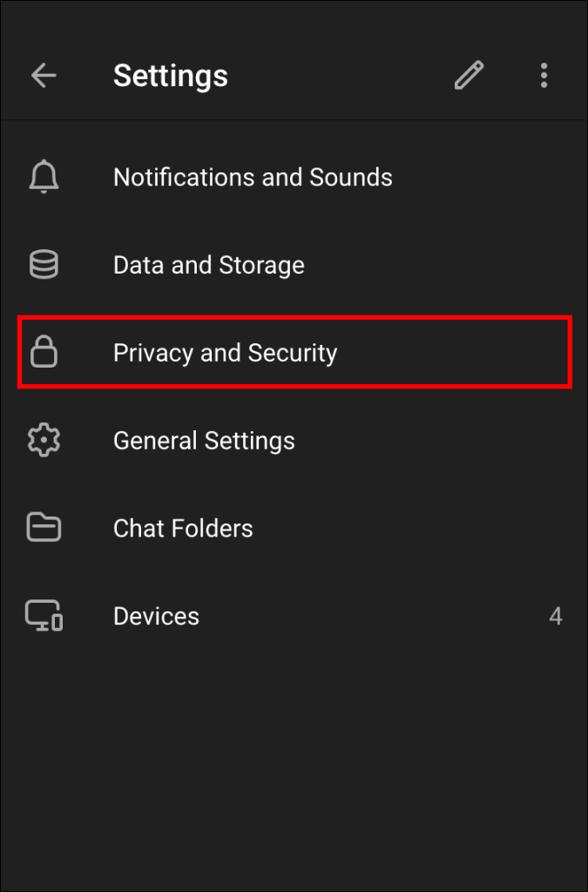Tap the Settings title in the header
Image resolution: width=588 pixels, height=892 pixels.
pyautogui.click(x=170, y=76)
